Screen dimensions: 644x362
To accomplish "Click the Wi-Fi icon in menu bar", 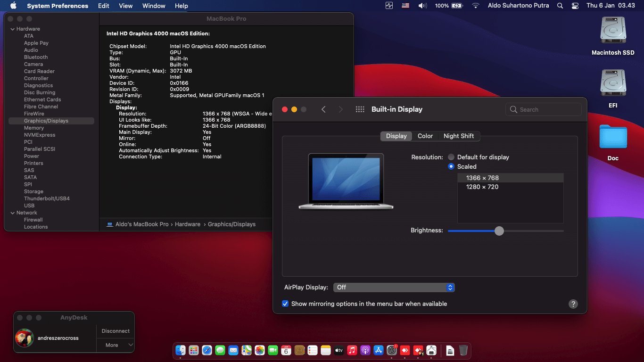I will (476, 6).
